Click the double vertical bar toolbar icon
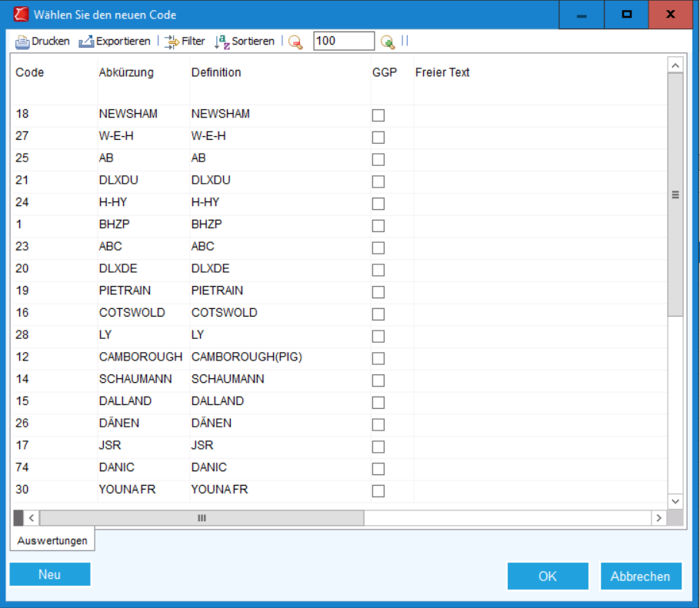The image size is (700, 608). tap(405, 41)
